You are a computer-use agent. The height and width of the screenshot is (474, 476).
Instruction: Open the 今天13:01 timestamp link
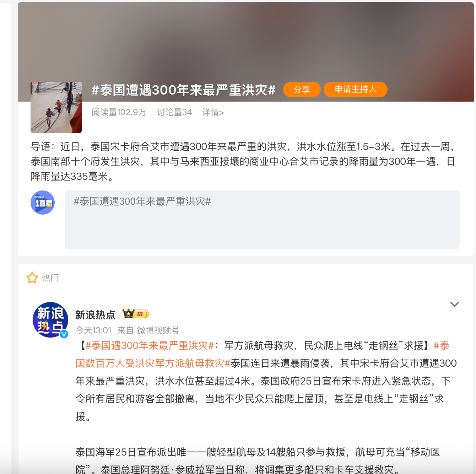[93, 330]
